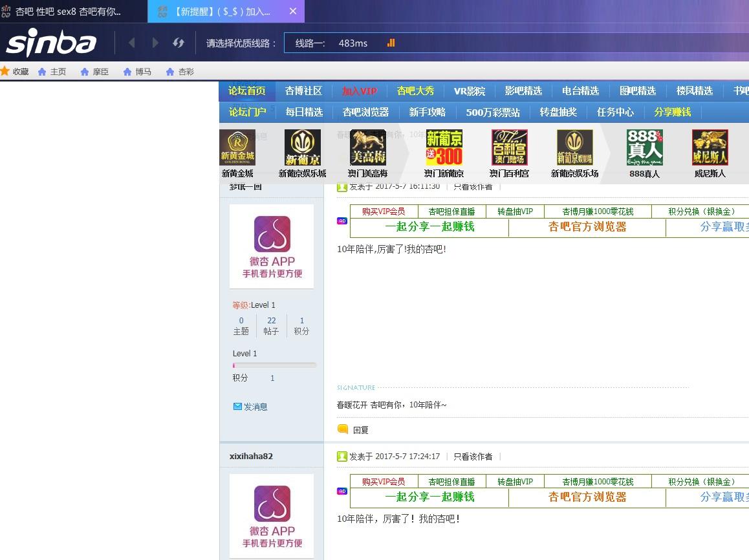This screenshot has height=560, width=749.
Task: Click the 22 帖子 count
Action: tap(271, 326)
